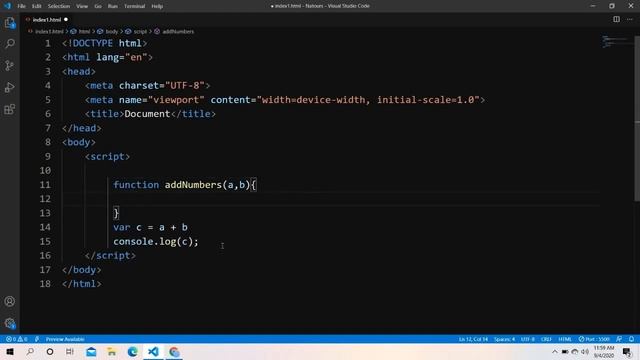Image resolution: width=640 pixels, height=360 pixels.
Task: Click the errors and warnings indicator
Action: point(16,339)
